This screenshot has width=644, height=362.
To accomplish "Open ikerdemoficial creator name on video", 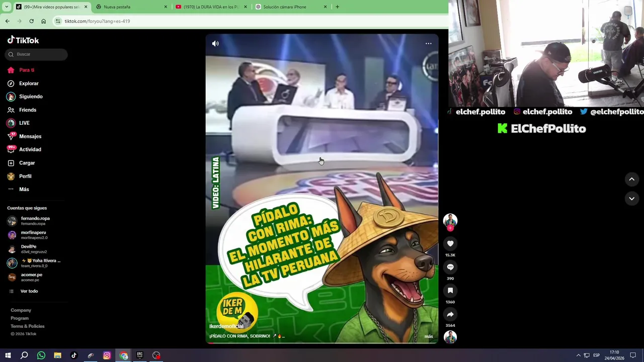I will click(x=226, y=326).
